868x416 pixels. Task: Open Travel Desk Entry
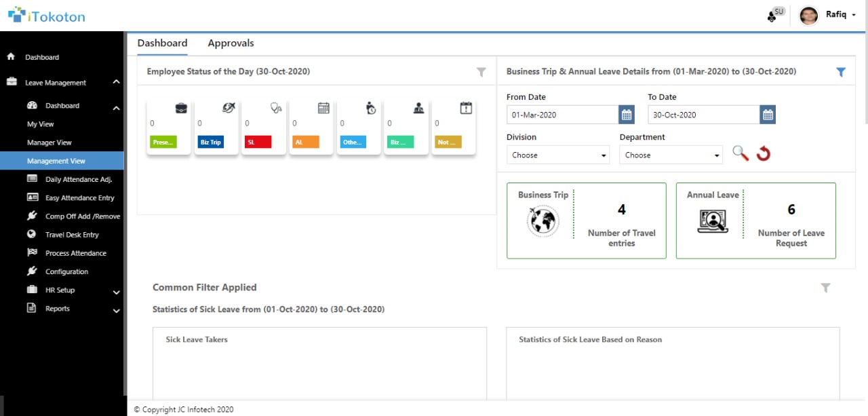pyautogui.click(x=72, y=235)
